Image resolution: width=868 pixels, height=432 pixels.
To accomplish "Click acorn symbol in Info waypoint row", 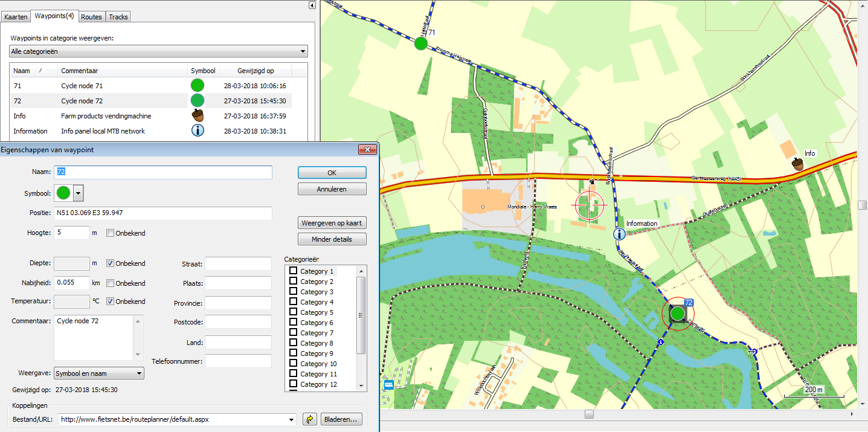I will [x=198, y=116].
